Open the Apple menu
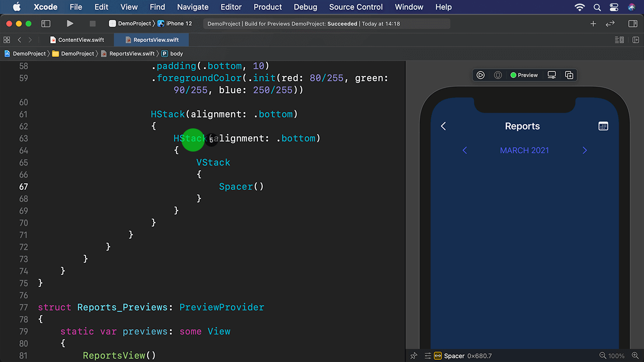This screenshot has width=644, height=362. pyautogui.click(x=17, y=7)
